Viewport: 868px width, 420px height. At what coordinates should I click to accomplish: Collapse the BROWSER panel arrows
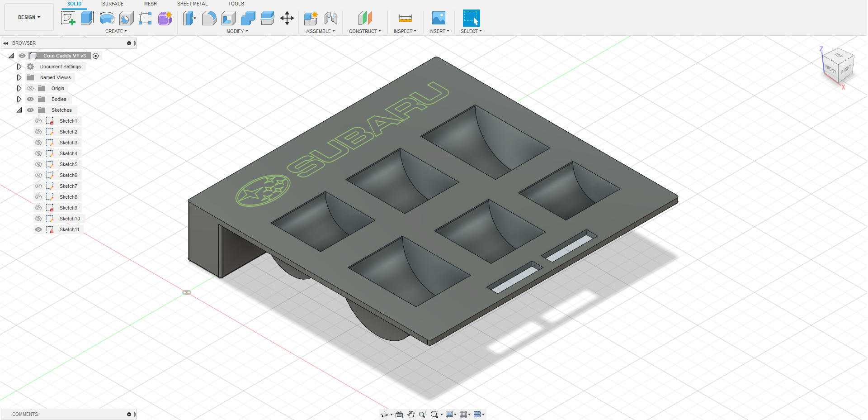click(x=5, y=43)
